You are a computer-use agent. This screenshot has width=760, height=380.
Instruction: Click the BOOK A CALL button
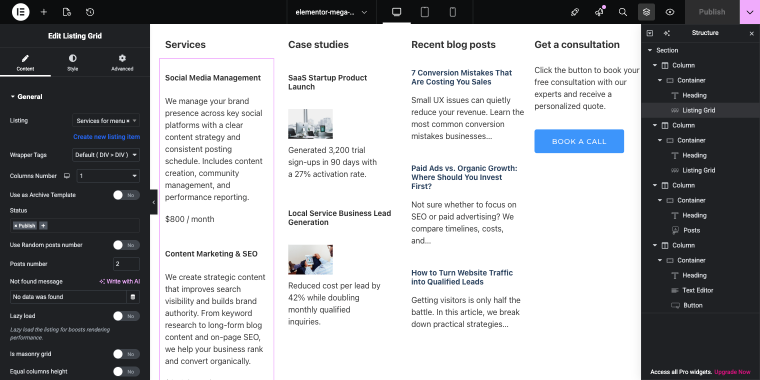click(x=579, y=141)
